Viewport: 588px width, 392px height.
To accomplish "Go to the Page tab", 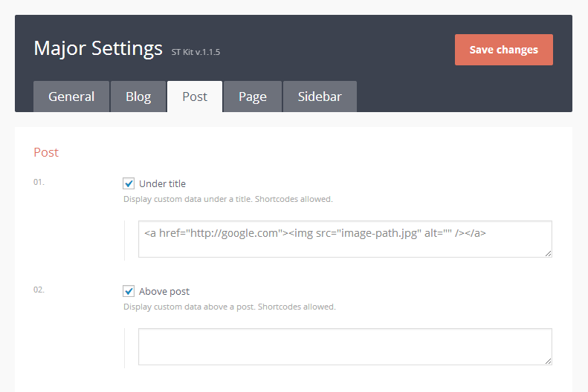I will point(253,97).
